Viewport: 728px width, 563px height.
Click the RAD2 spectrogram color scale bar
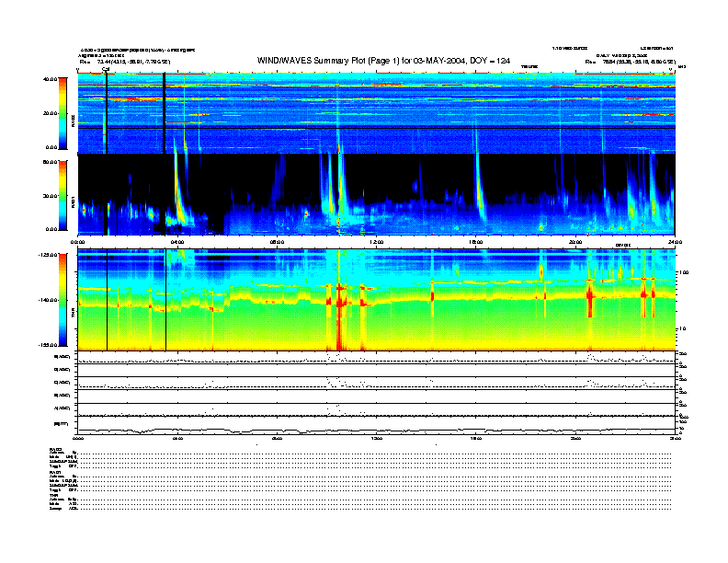62,113
